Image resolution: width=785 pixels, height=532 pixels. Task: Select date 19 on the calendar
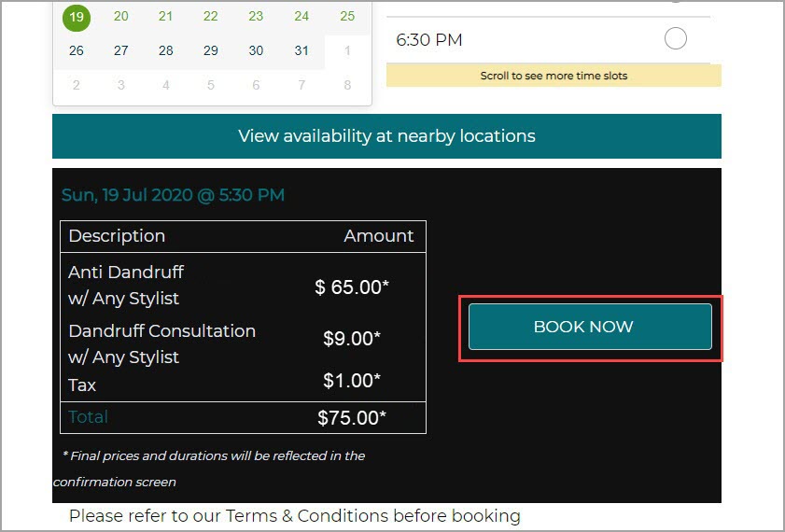(76, 16)
